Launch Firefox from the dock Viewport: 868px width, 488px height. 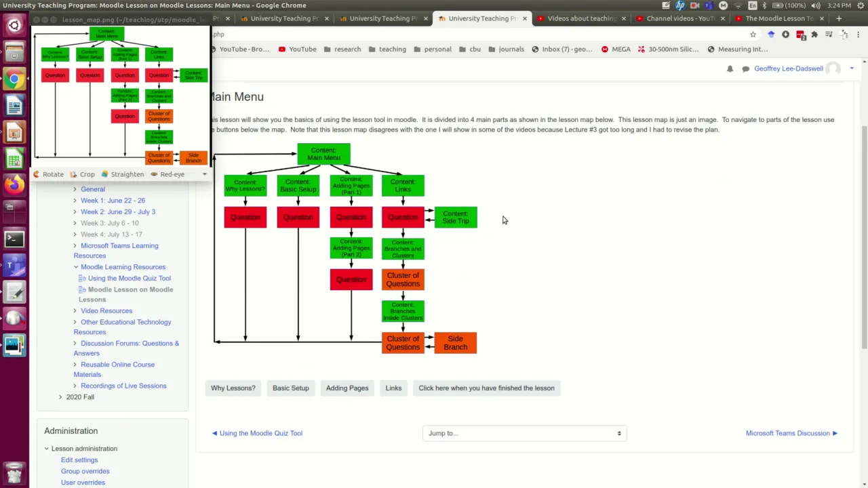click(x=14, y=185)
